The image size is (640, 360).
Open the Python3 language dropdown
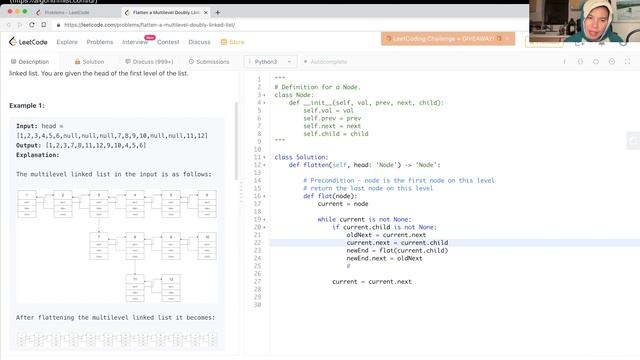(271, 62)
